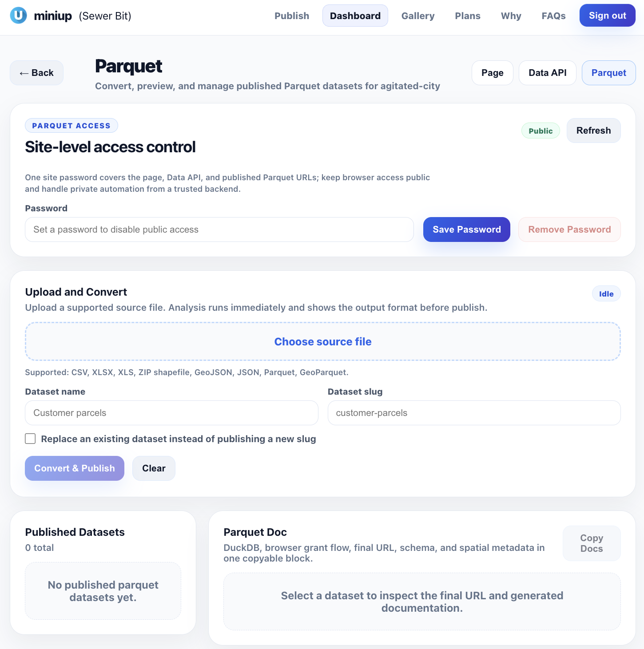The image size is (644, 649).
Task: Open the Dashboard section
Action: coord(355,15)
